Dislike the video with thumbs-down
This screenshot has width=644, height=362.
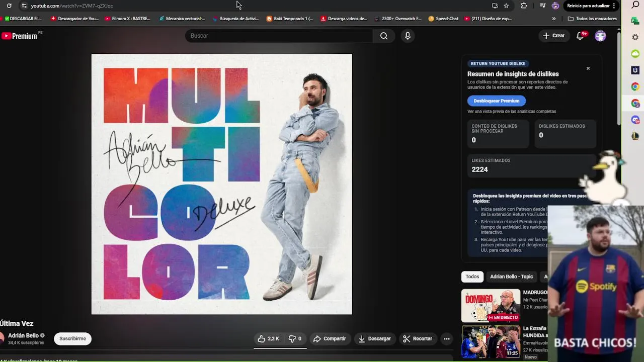tap(295, 339)
